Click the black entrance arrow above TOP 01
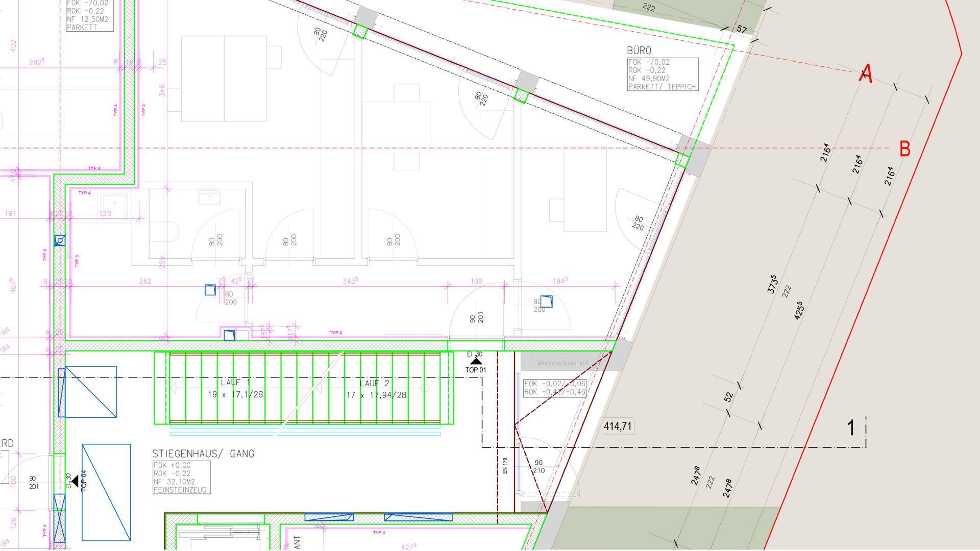Screen dimensions: 980x551 coord(476,361)
